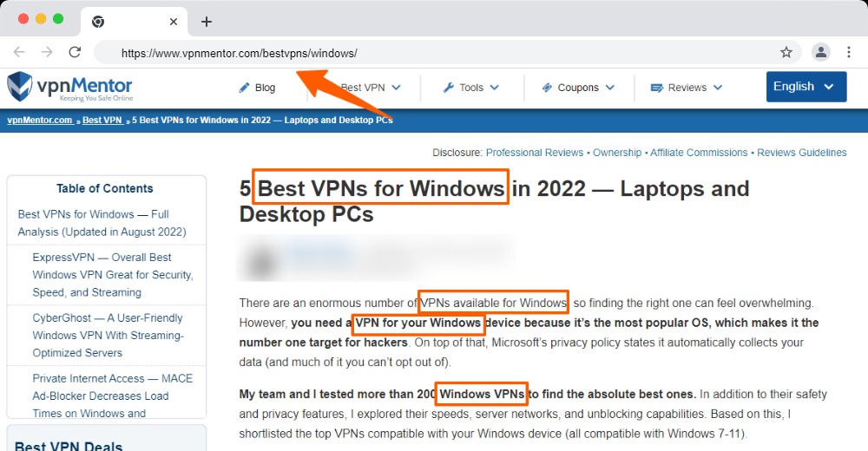Click the Table of Contents heading
Viewport: 868px width, 451px height.
[x=105, y=188]
